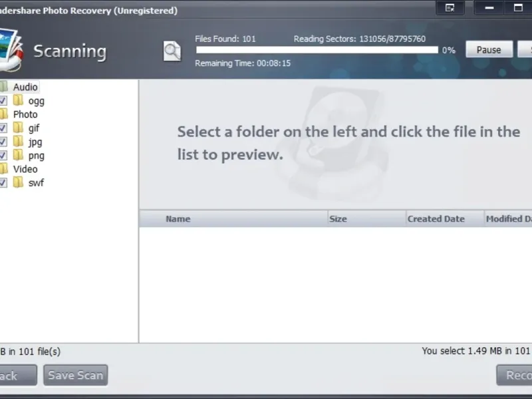Toggle the jpg folder checkbox

(3, 142)
